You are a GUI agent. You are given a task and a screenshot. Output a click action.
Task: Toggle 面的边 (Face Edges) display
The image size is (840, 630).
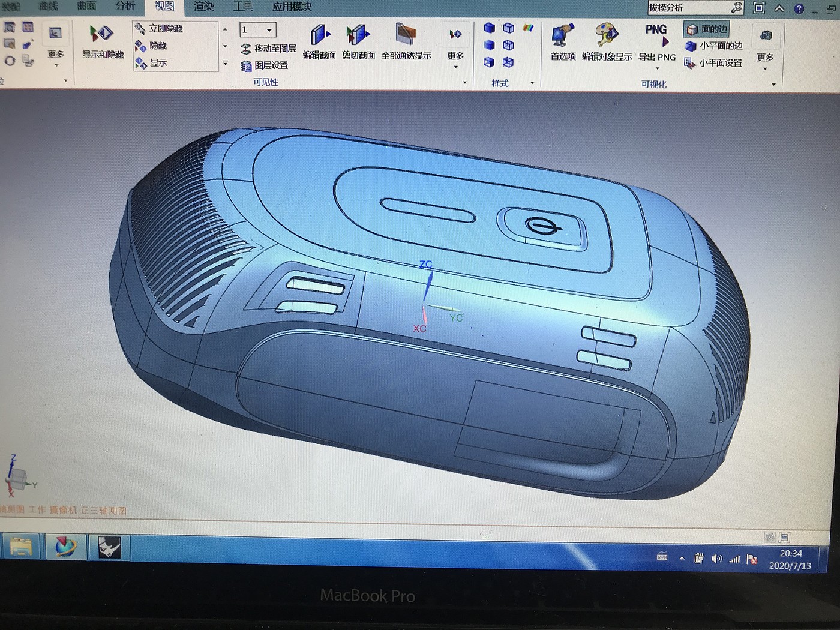pos(707,29)
